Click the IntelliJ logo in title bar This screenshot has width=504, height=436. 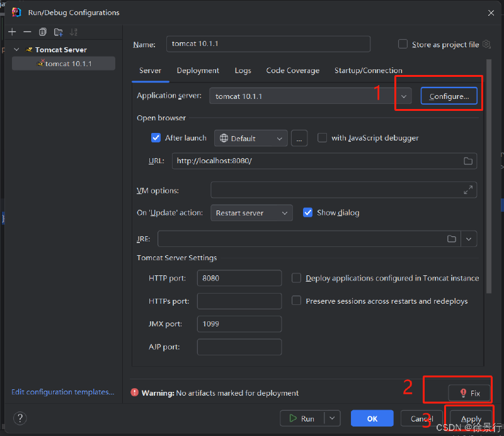pos(16,12)
